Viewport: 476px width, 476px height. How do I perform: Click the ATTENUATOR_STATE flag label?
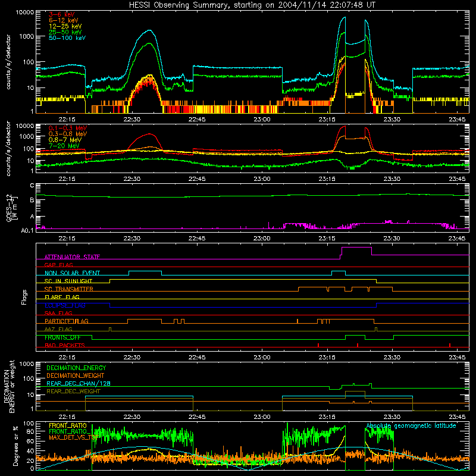[x=72, y=257]
